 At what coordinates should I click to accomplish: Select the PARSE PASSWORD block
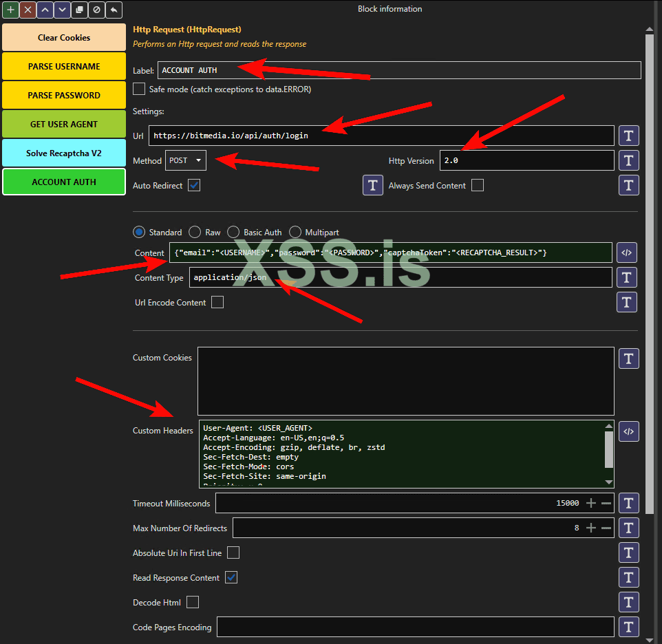[64, 96]
